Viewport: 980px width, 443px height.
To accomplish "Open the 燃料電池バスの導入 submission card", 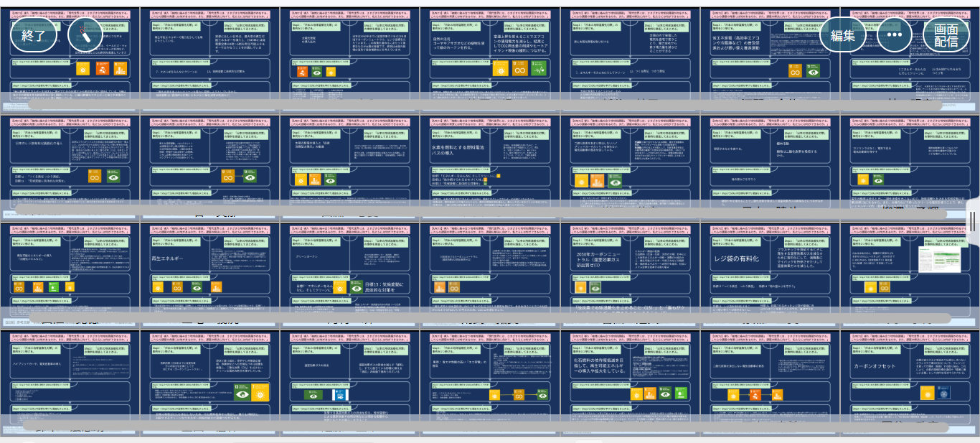I will [489, 167].
